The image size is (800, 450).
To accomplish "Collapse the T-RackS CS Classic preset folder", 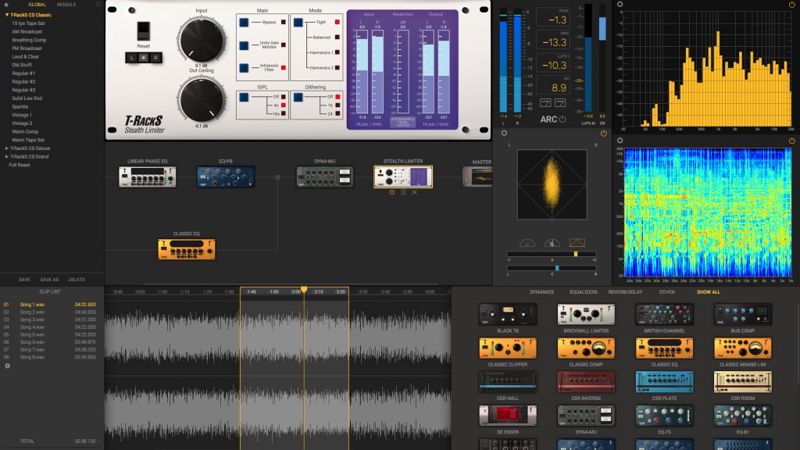I will coord(7,15).
